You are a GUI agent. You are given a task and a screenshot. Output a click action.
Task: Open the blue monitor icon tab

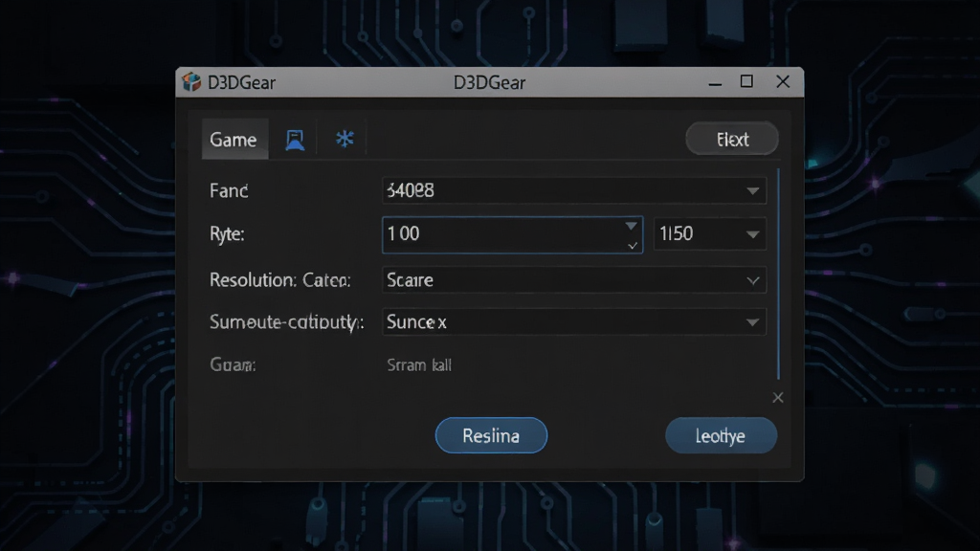click(295, 140)
